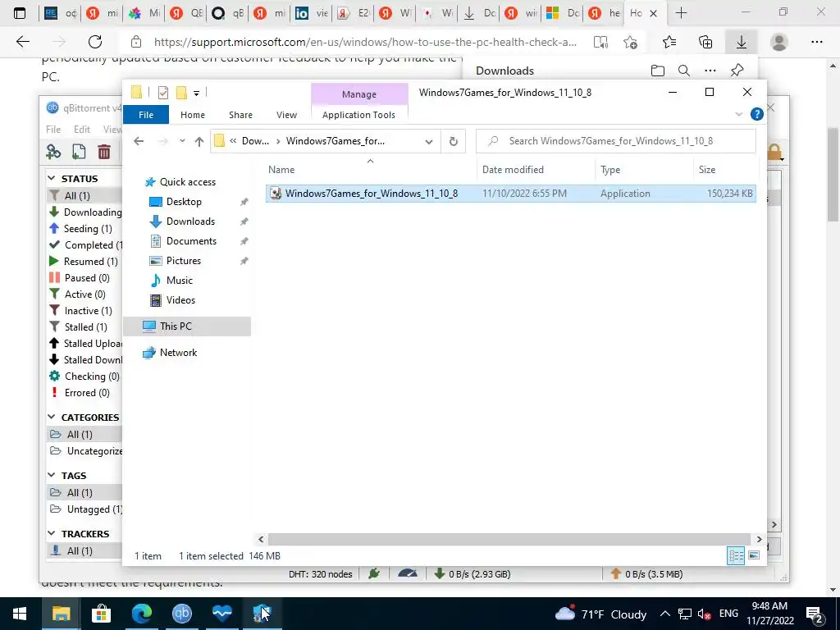Open Customize Quick Access Toolbar dropdown
840x630 pixels.
click(197, 94)
